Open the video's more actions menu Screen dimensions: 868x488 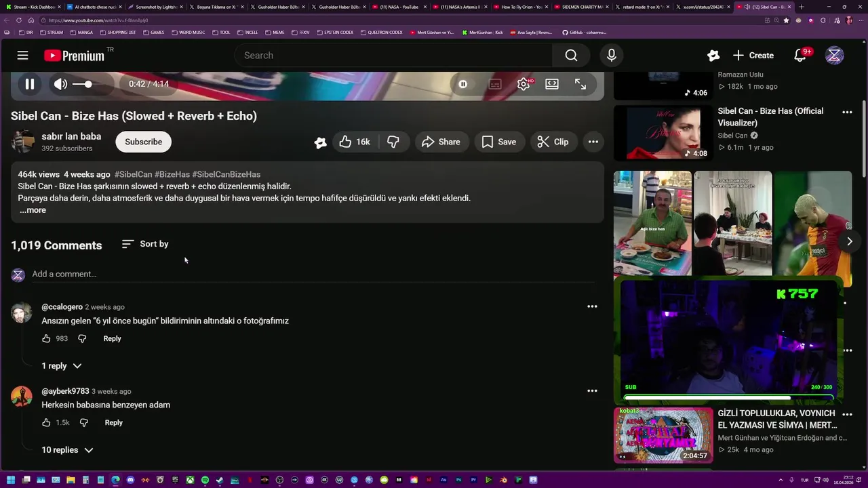click(593, 142)
